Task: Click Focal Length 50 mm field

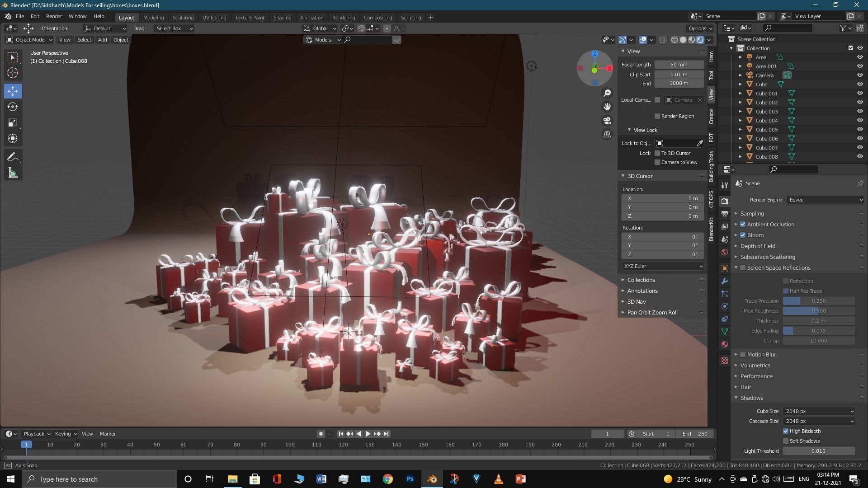Action: click(x=679, y=65)
